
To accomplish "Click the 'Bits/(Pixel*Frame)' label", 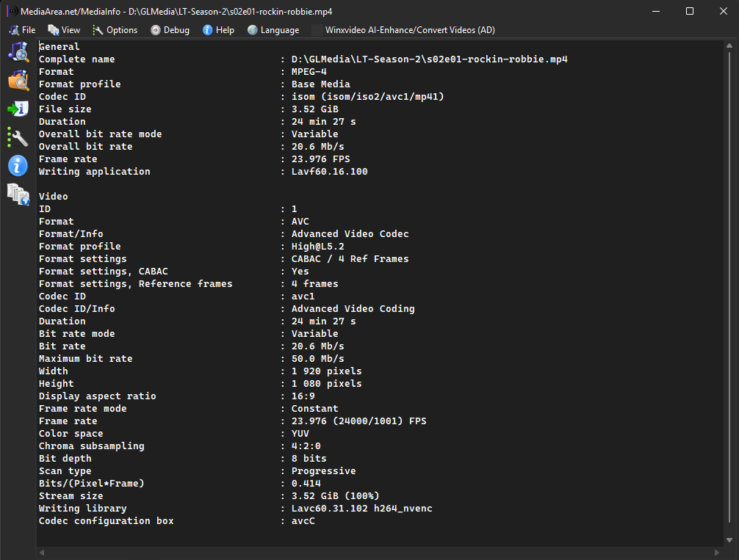I will pyautogui.click(x=91, y=484).
